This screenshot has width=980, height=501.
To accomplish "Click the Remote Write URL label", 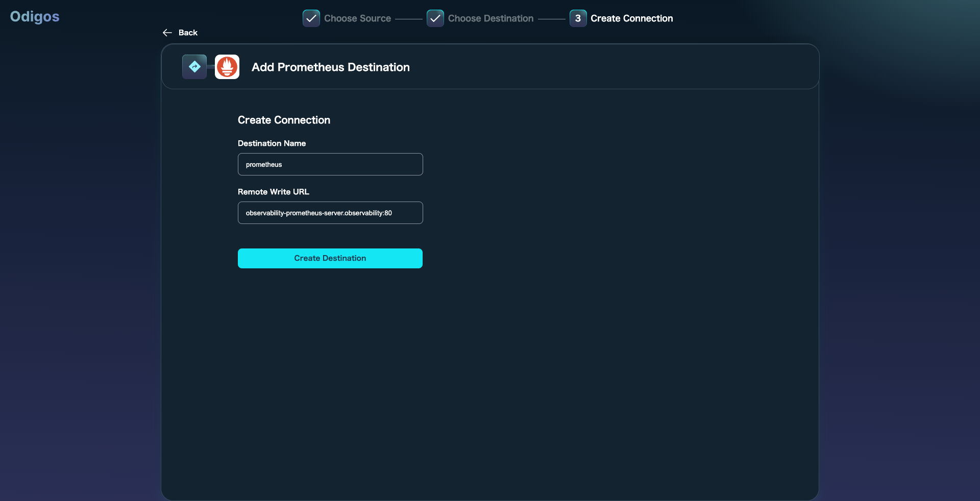I will pos(274,192).
